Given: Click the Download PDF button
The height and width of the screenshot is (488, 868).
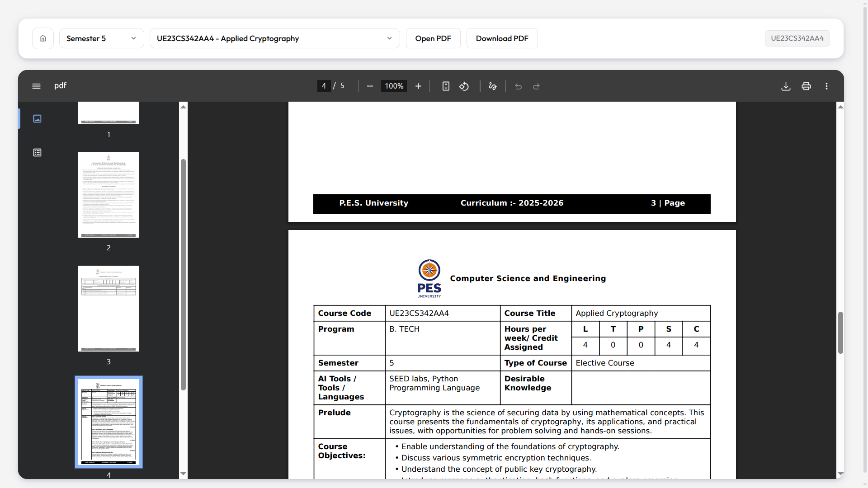Looking at the screenshot, I should (x=502, y=38).
